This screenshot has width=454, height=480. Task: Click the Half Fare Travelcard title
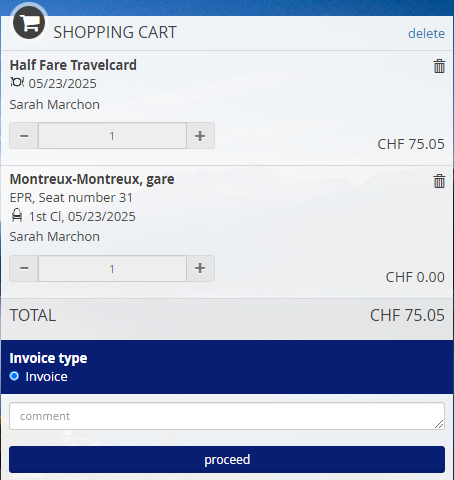[73, 65]
